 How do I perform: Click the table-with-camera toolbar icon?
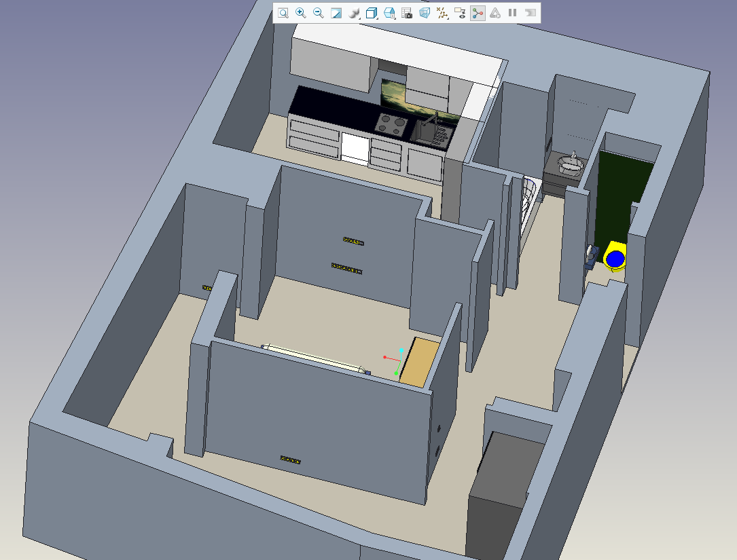[x=407, y=13]
